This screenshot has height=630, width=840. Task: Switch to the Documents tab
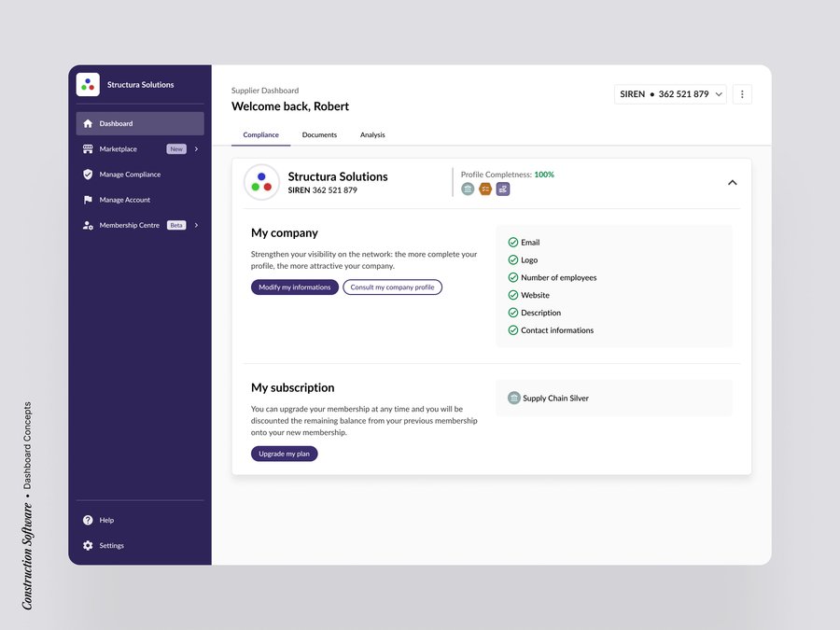[x=319, y=135]
